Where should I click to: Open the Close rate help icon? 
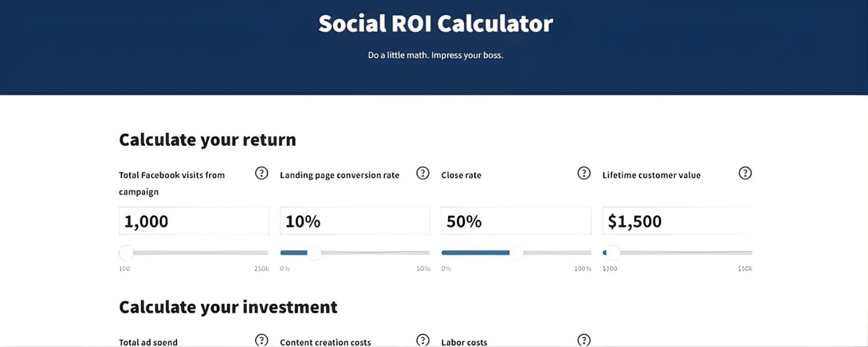584,172
